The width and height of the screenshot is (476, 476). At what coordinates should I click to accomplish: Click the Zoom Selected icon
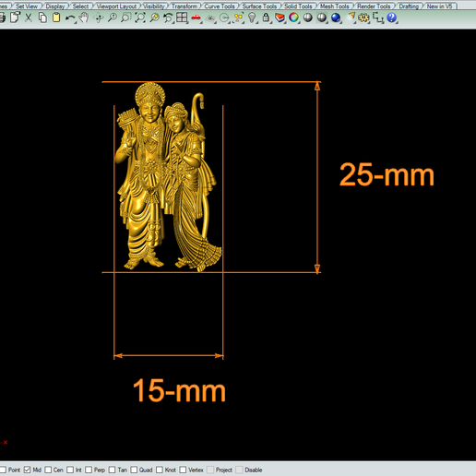154,18
